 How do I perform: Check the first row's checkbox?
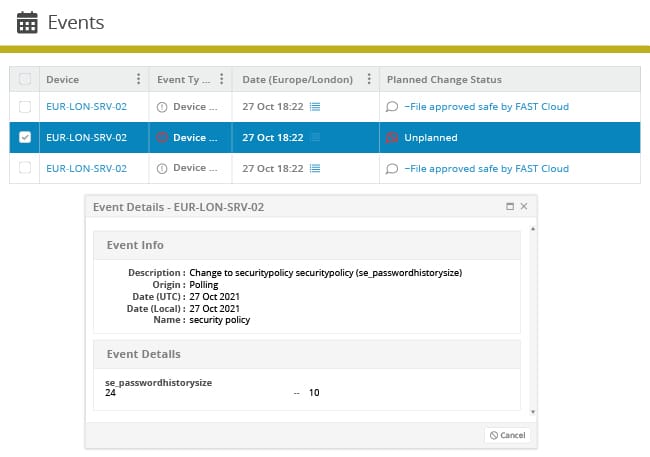tap(25, 107)
